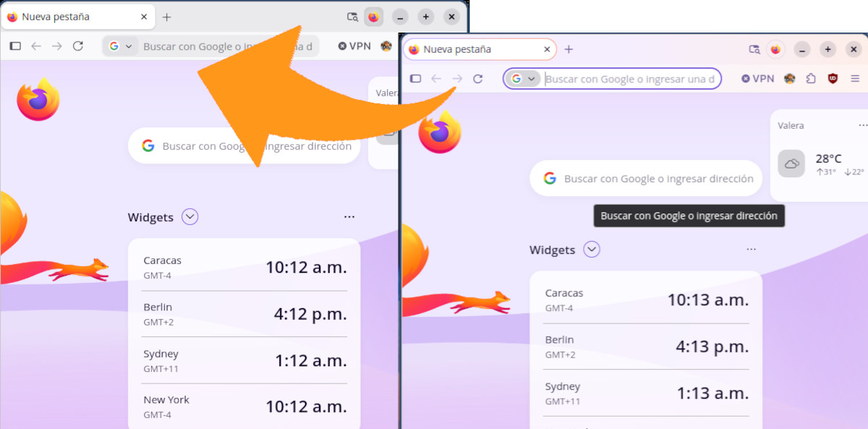Go forward in the right window
This screenshot has width=868, height=429.
pos(457,79)
